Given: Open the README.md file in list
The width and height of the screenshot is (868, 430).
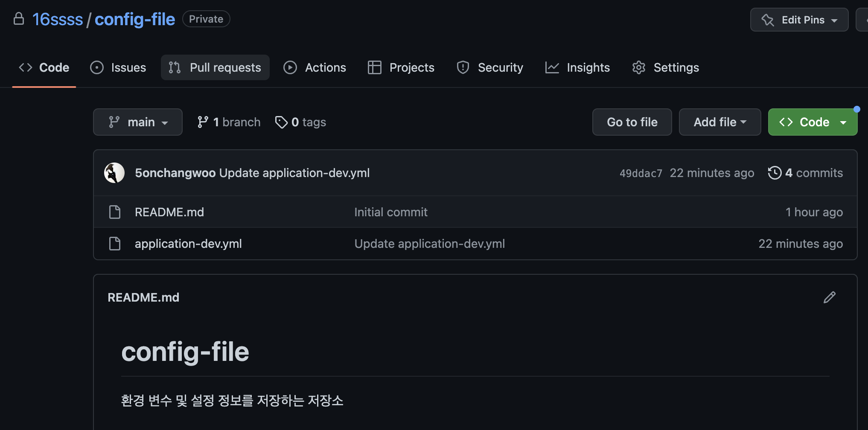Looking at the screenshot, I should (x=169, y=212).
